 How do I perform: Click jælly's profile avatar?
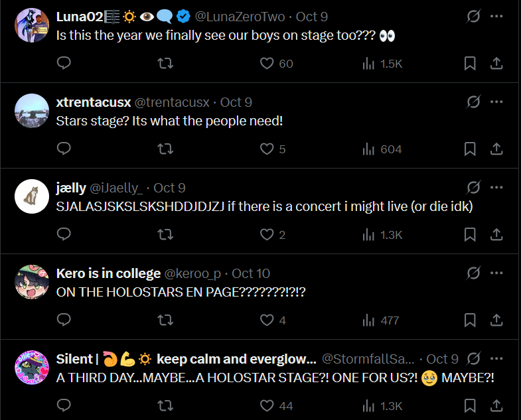pyautogui.click(x=31, y=196)
